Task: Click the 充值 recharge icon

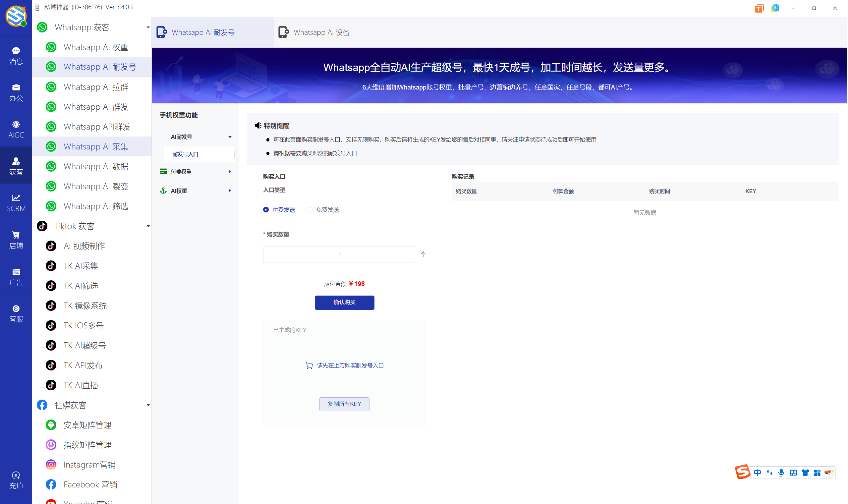Action: point(16,479)
